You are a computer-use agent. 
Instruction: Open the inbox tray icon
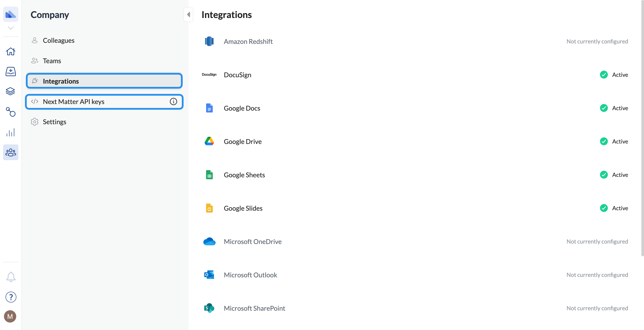tap(11, 72)
